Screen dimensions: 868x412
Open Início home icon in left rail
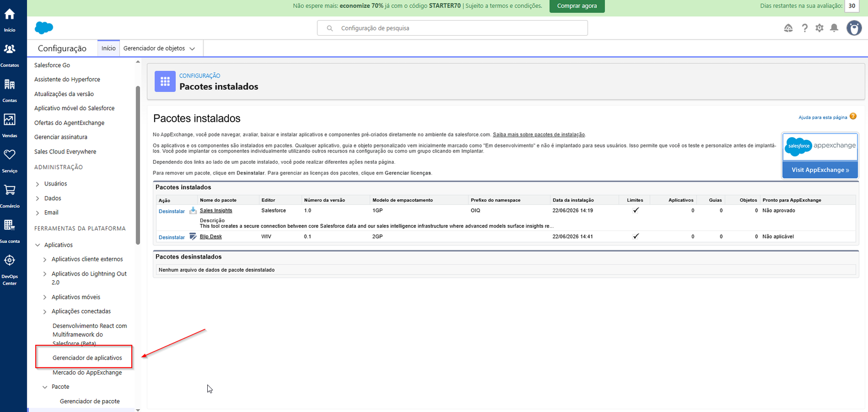pyautogui.click(x=10, y=14)
